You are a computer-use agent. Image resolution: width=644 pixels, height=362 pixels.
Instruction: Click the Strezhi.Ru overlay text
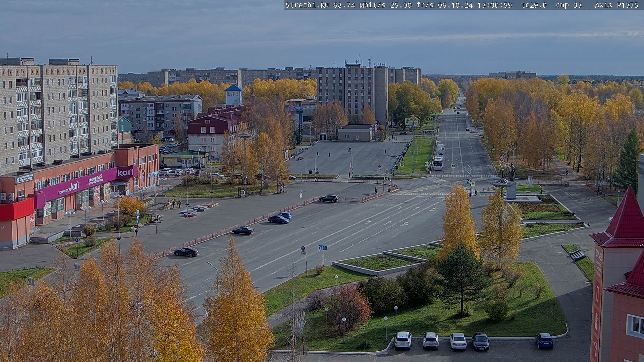click(307, 5)
